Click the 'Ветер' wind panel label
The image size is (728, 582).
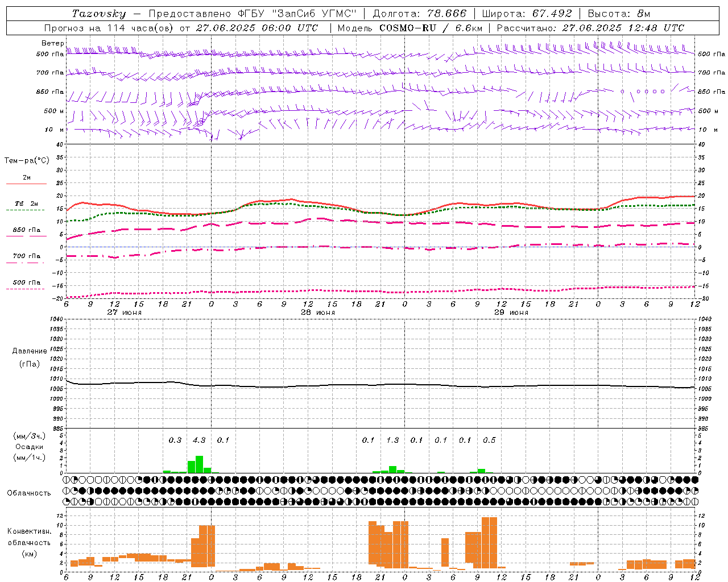[x=52, y=43]
